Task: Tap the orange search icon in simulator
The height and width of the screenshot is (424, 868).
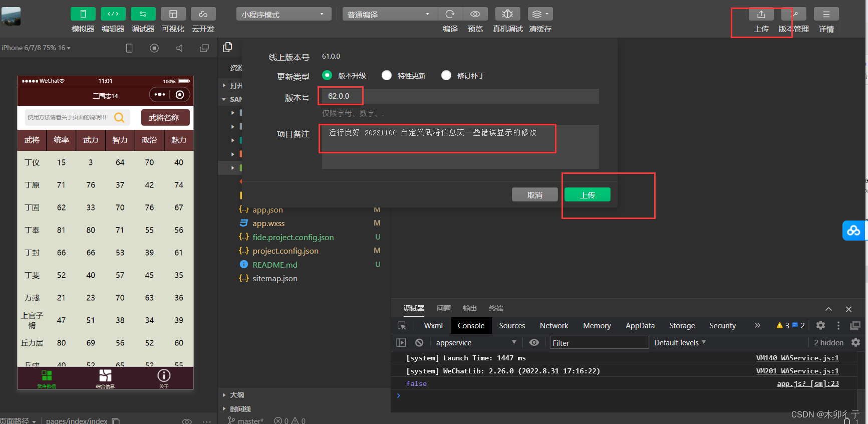Action: [x=119, y=117]
